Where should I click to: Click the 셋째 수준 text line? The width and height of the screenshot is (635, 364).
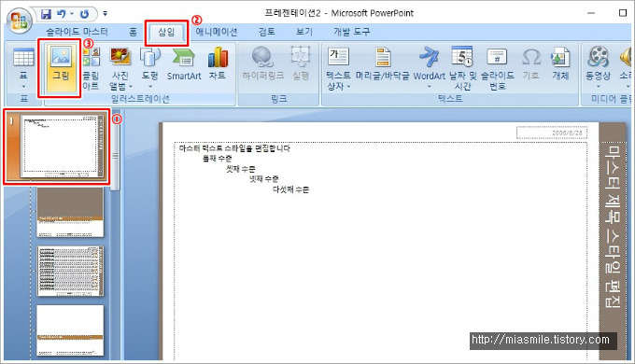click(241, 168)
